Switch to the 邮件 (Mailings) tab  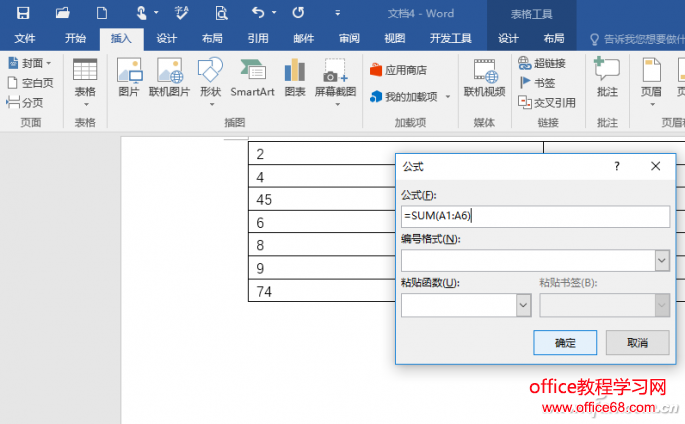tap(304, 38)
